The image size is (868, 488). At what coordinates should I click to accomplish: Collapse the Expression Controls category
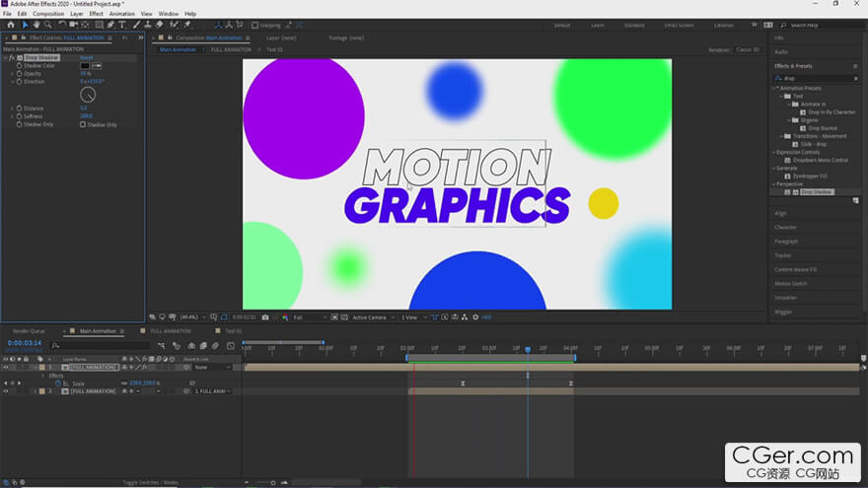[774, 152]
